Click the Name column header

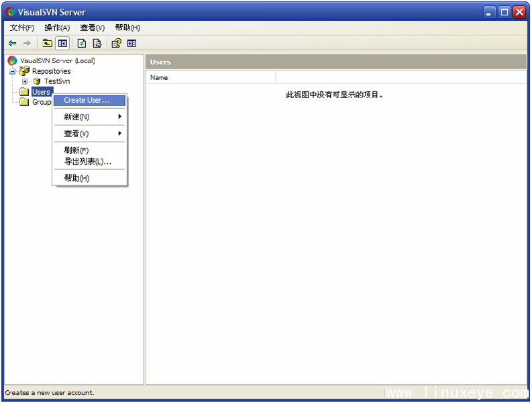[211, 77]
